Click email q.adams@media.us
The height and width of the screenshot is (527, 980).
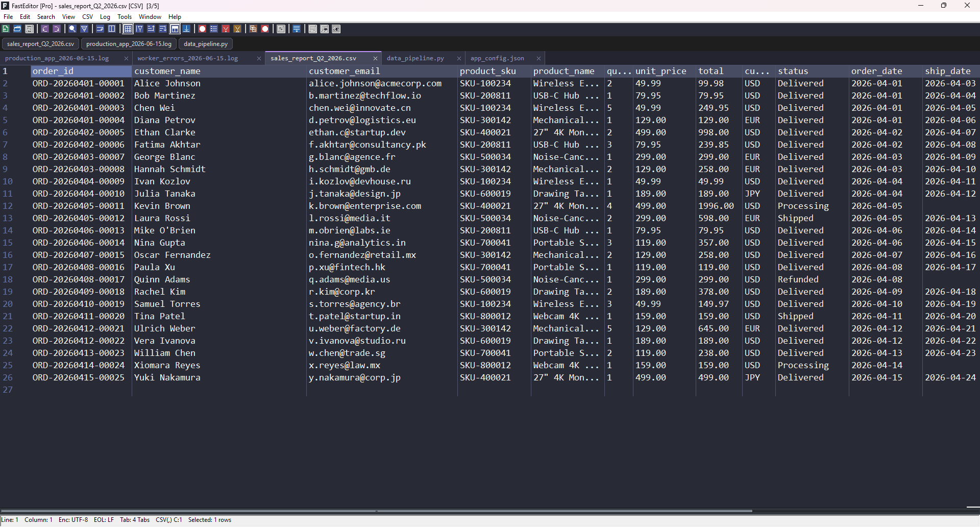pos(349,279)
